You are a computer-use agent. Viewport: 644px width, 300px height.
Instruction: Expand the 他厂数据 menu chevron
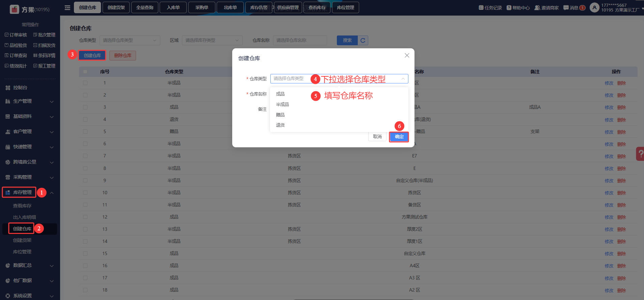(52, 281)
